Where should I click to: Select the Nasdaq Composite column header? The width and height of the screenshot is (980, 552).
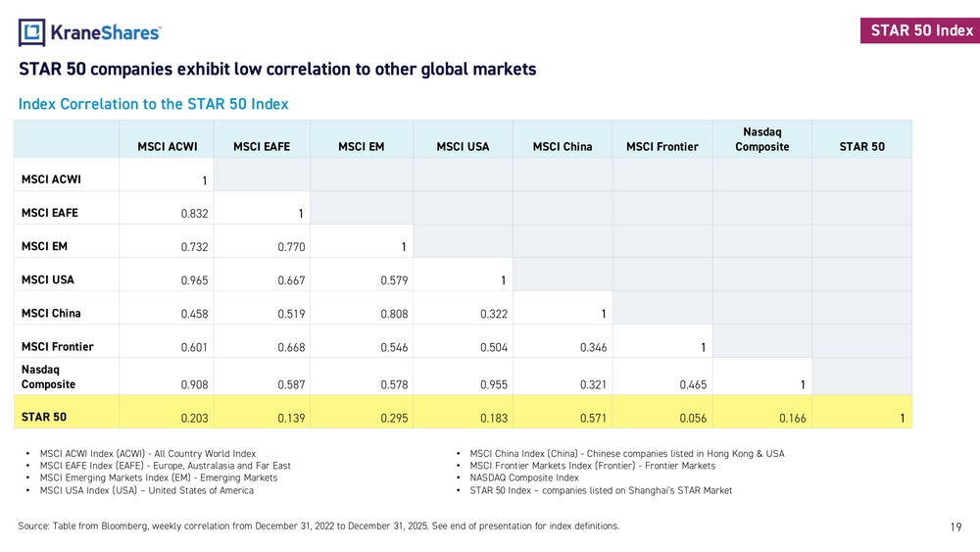tap(761, 139)
